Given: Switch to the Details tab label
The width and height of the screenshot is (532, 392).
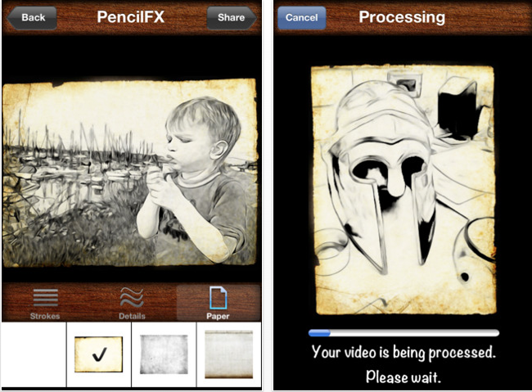Looking at the screenshot, I should click(132, 316).
